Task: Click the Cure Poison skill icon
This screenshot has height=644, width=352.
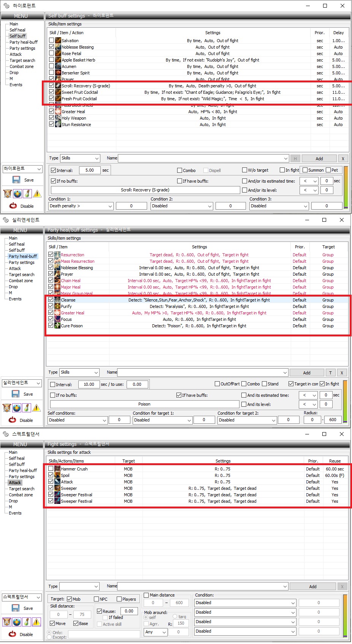Action: pos(57,326)
